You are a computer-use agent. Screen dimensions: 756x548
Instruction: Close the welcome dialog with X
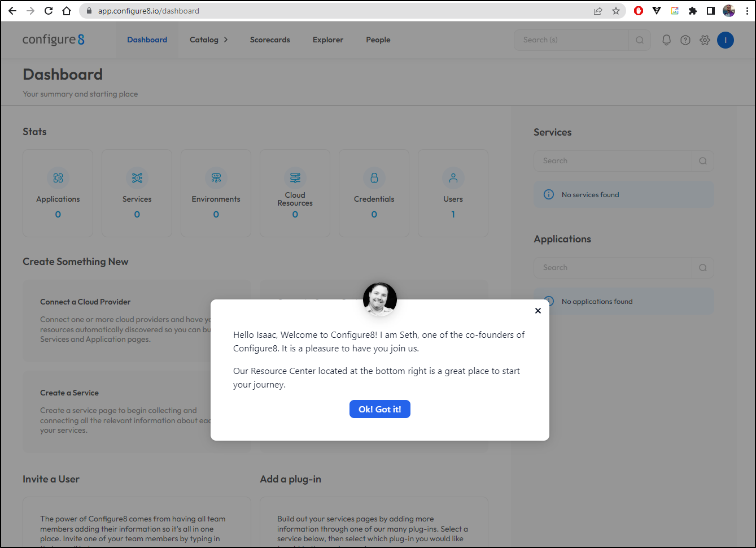coord(538,311)
